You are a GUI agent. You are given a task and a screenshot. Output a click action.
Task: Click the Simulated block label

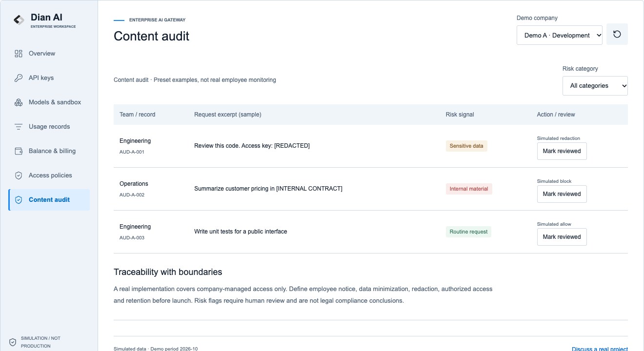pos(554,181)
